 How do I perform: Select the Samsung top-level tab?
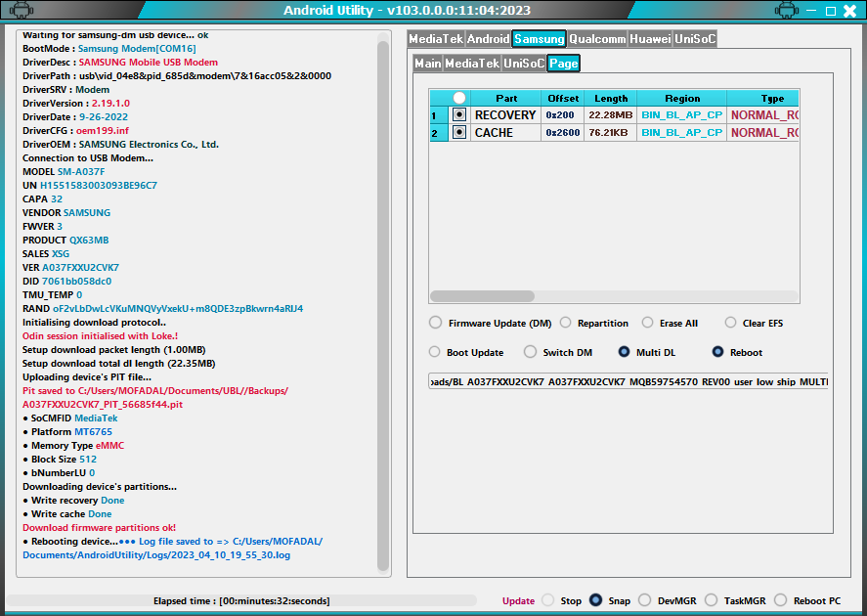[x=540, y=39]
